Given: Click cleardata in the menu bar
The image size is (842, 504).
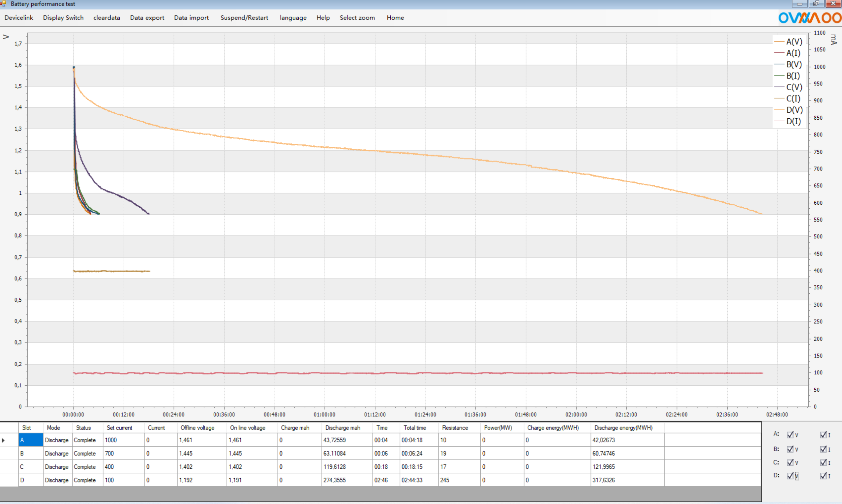Looking at the screenshot, I should click(x=106, y=18).
